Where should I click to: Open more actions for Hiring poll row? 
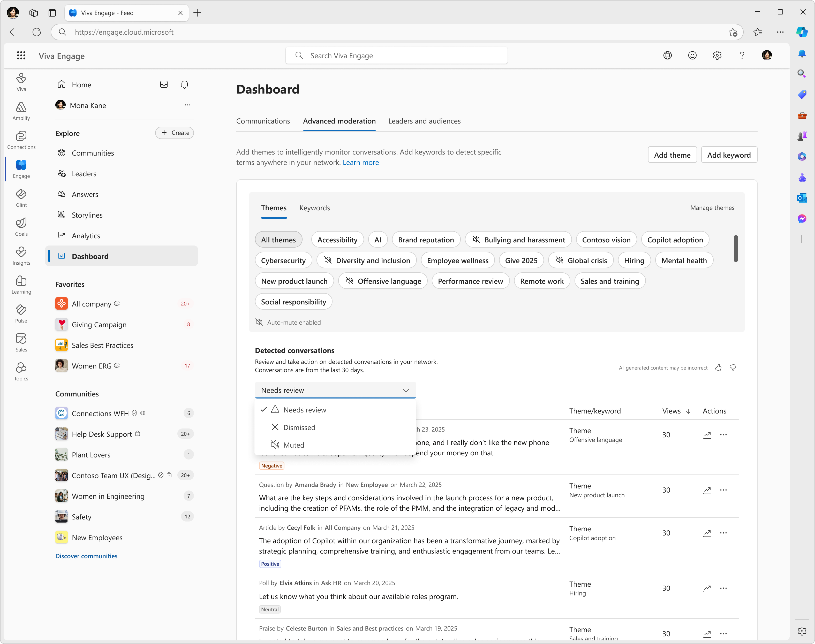(x=723, y=588)
